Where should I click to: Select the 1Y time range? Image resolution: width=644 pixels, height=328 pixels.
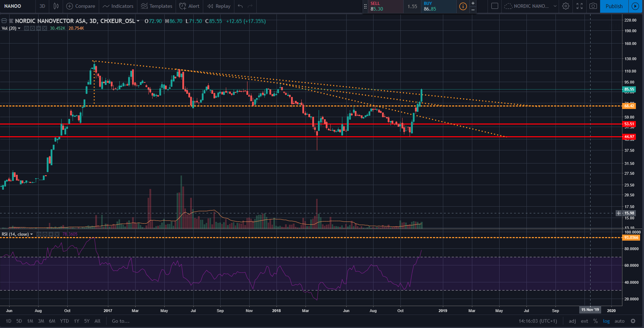(x=76, y=321)
